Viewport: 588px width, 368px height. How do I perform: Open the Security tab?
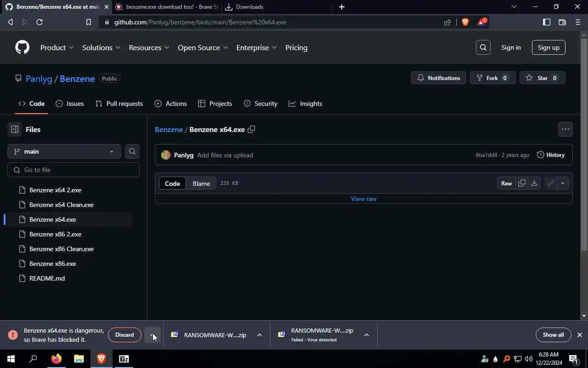tap(260, 103)
